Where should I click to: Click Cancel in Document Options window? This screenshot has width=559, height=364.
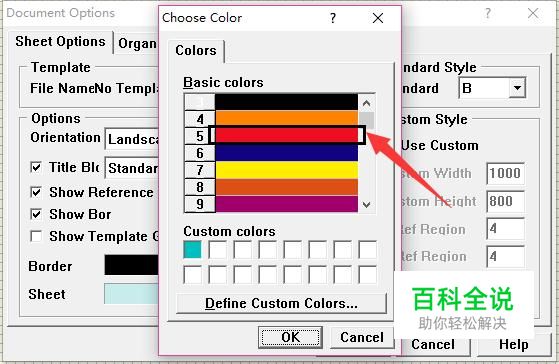coord(433,344)
